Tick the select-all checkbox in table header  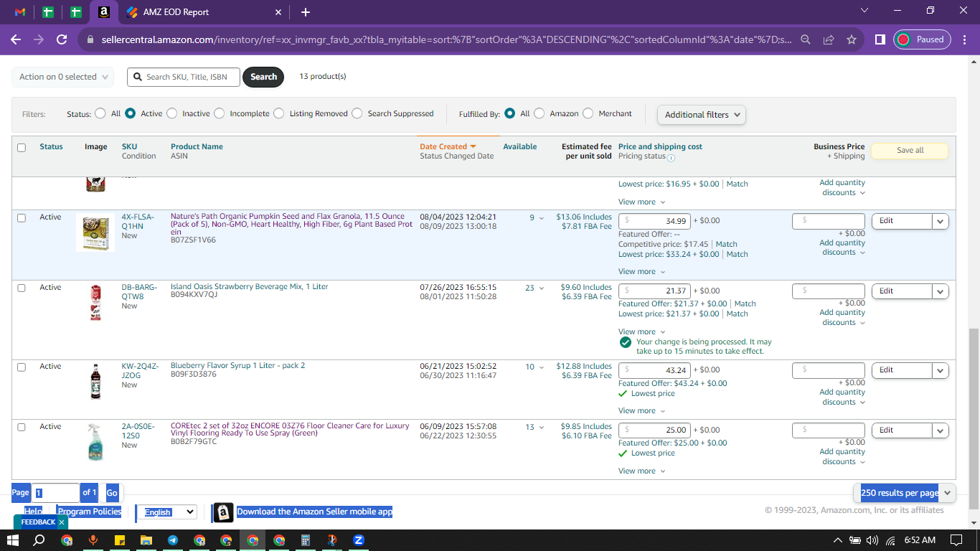[x=22, y=148]
